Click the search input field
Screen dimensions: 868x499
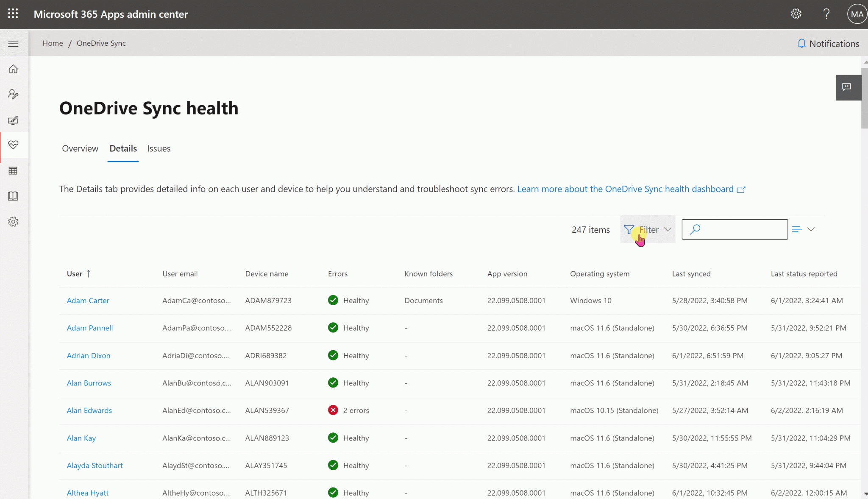734,229
